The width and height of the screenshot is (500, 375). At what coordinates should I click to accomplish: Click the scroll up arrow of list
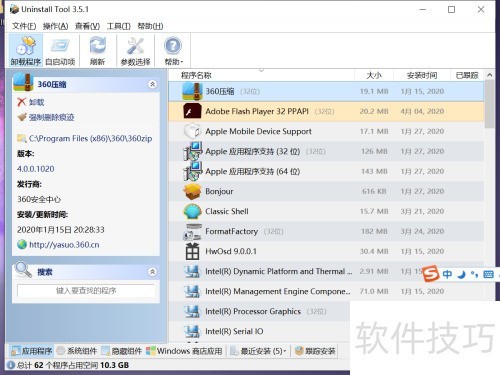coord(489,75)
